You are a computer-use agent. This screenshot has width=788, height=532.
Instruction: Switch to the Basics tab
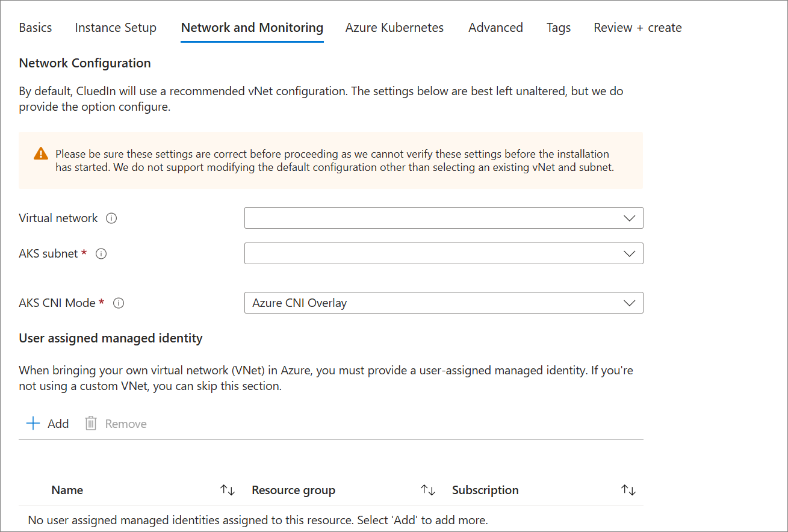pyautogui.click(x=36, y=28)
